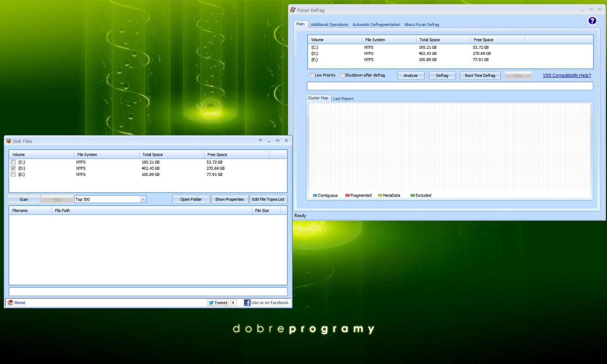
Task: Click the Stop button in Puran Defrag
Action: tap(518, 75)
